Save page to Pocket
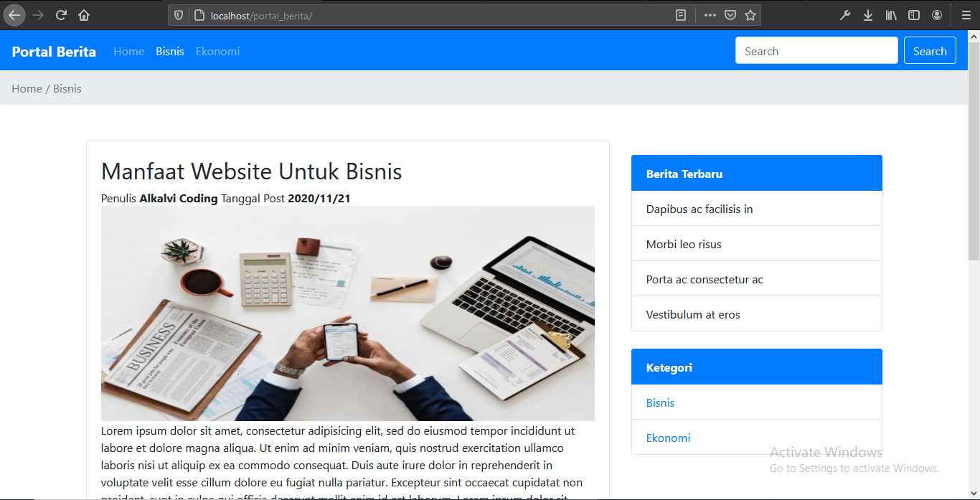 [730, 14]
